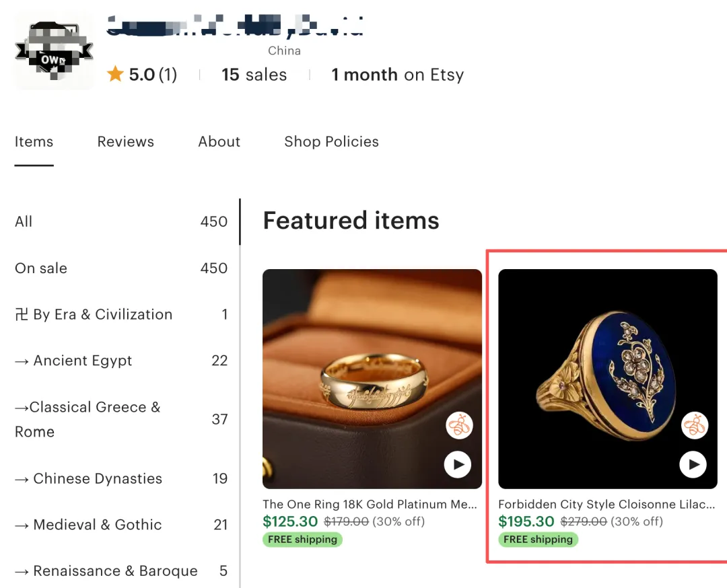This screenshot has width=727, height=588.
Task: View the Shop Policies tab
Action: coord(331,142)
